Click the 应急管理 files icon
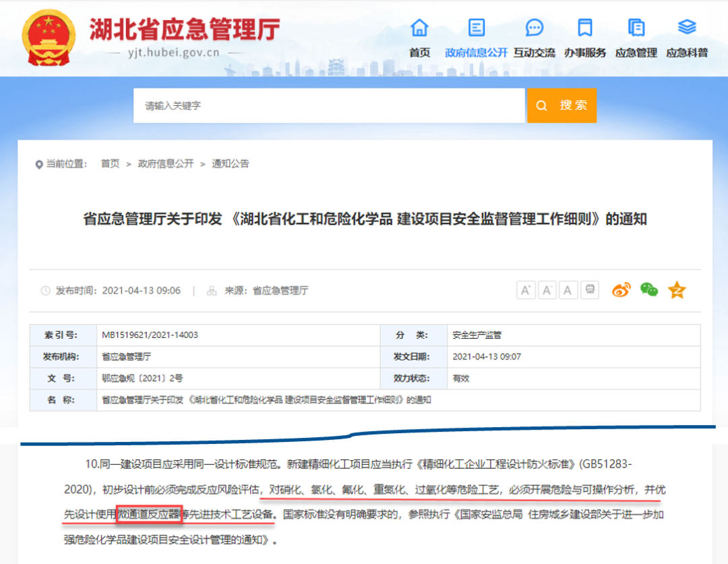 click(x=636, y=28)
